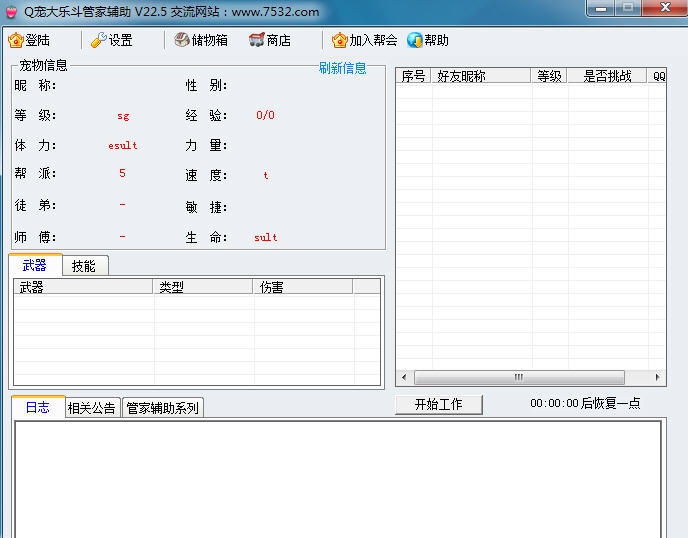Click the 好友昵称 column header
Screen dimensions: 688x538
[x=481, y=76]
